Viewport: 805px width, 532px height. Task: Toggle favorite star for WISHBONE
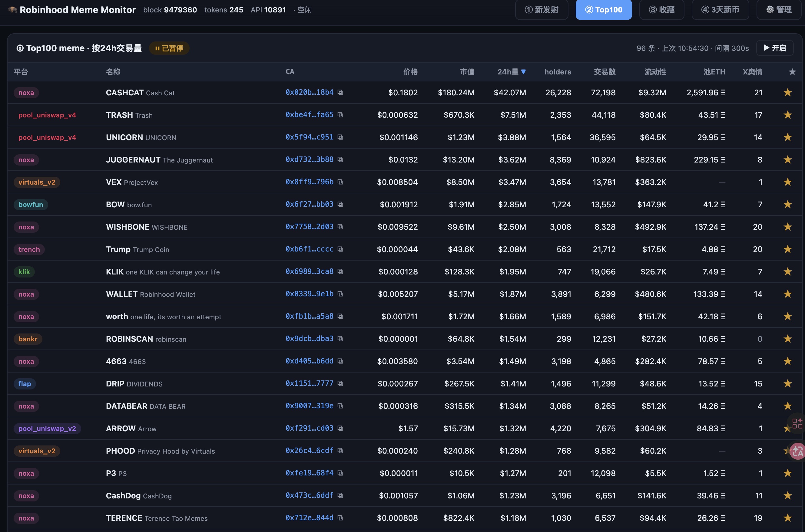click(788, 227)
